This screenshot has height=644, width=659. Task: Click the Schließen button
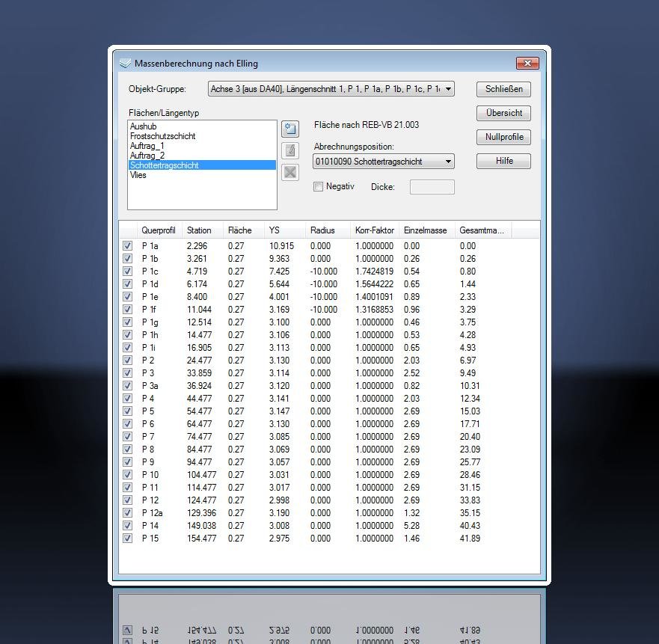click(503, 89)
